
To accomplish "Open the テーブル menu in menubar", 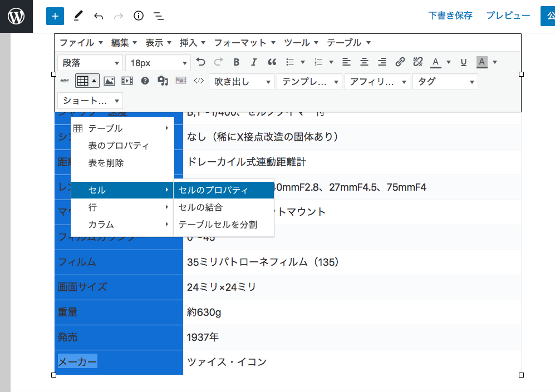I will click(x=348, y=43).
